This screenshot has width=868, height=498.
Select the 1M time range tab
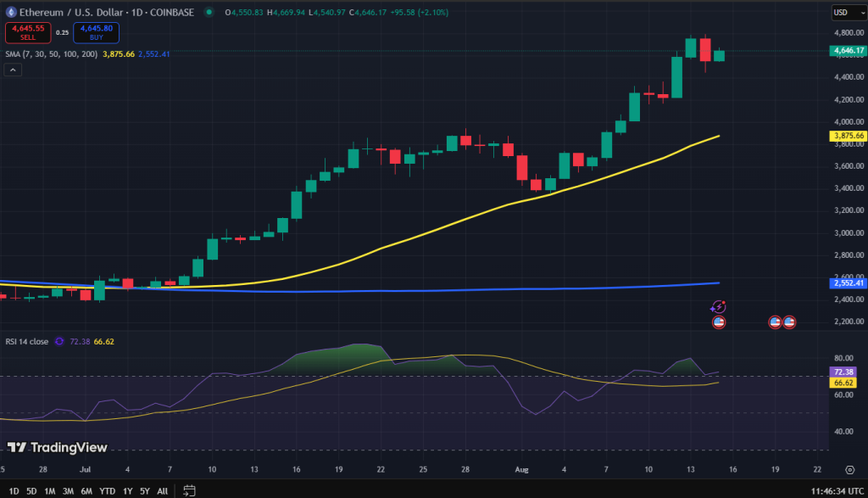point(51,490)
